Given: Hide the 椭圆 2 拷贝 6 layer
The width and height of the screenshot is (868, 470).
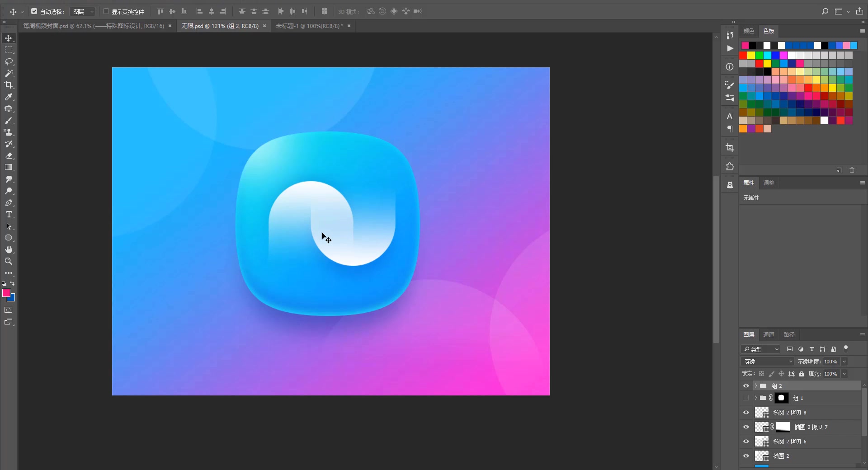Looking at the screenshot, I should pyautogui.click(x=746, y=441).
